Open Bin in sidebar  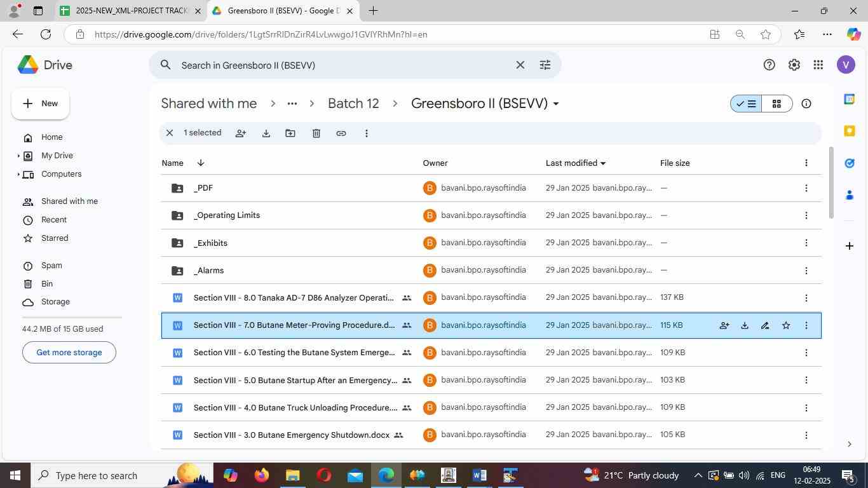[47, 284]
